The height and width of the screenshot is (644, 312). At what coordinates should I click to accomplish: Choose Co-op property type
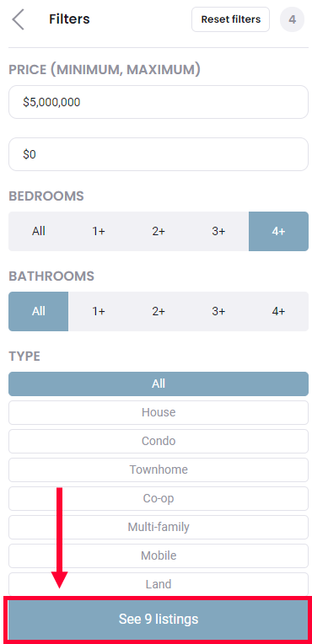pos(159,498)
